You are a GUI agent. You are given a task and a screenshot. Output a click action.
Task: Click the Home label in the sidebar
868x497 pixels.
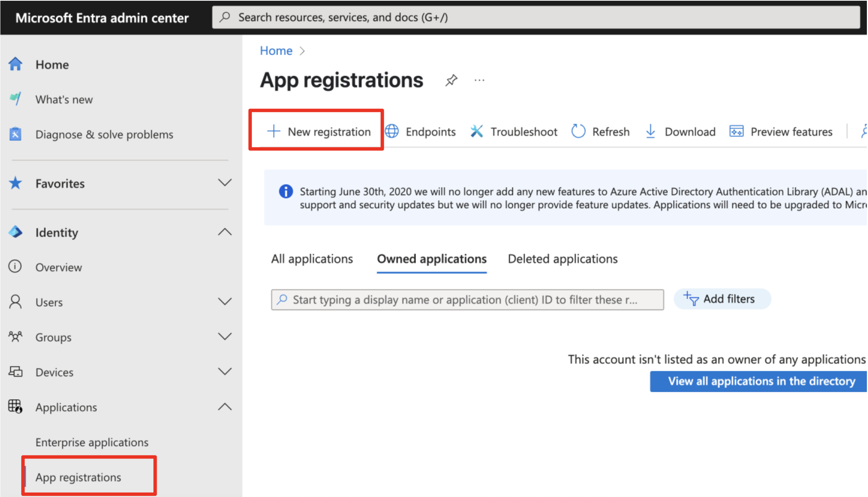point(52,65)
